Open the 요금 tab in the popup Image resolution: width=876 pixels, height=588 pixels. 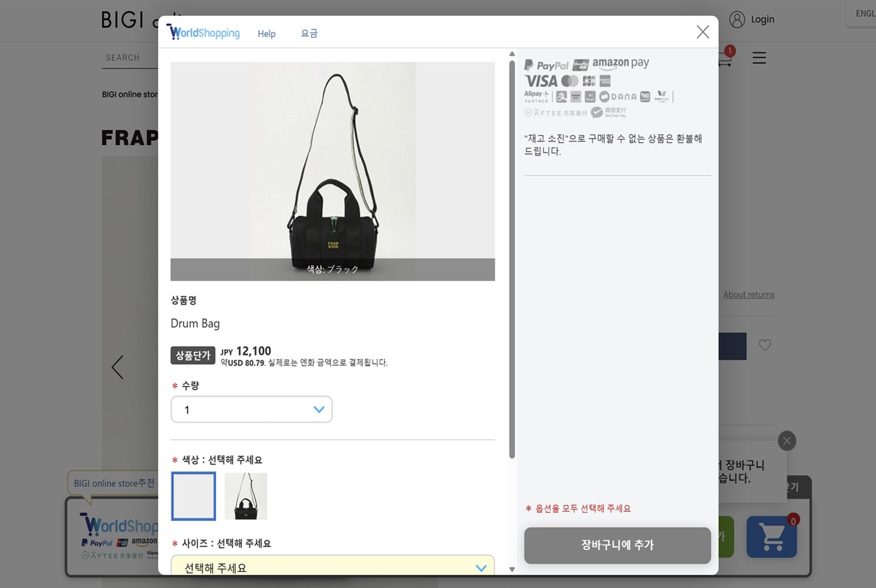pyautogui.click(x=309, y=33)
